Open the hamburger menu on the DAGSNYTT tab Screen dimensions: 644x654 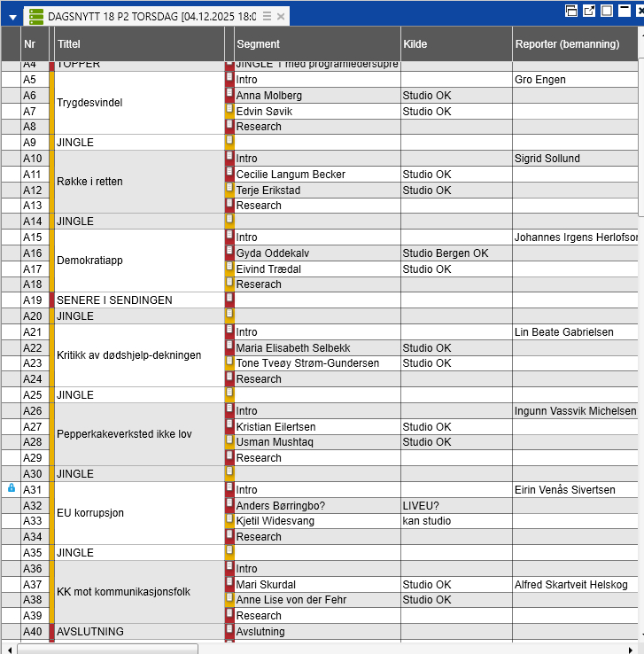(267, 17)
